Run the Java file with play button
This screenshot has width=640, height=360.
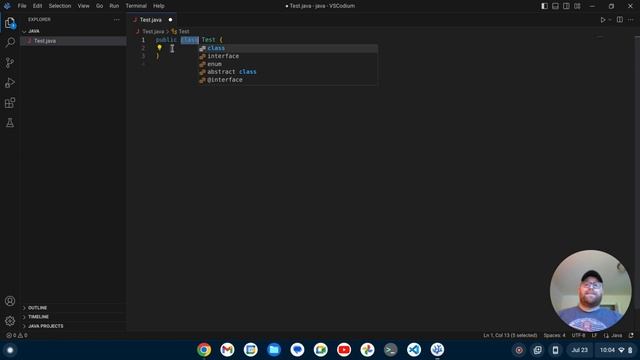pos(602,20)
